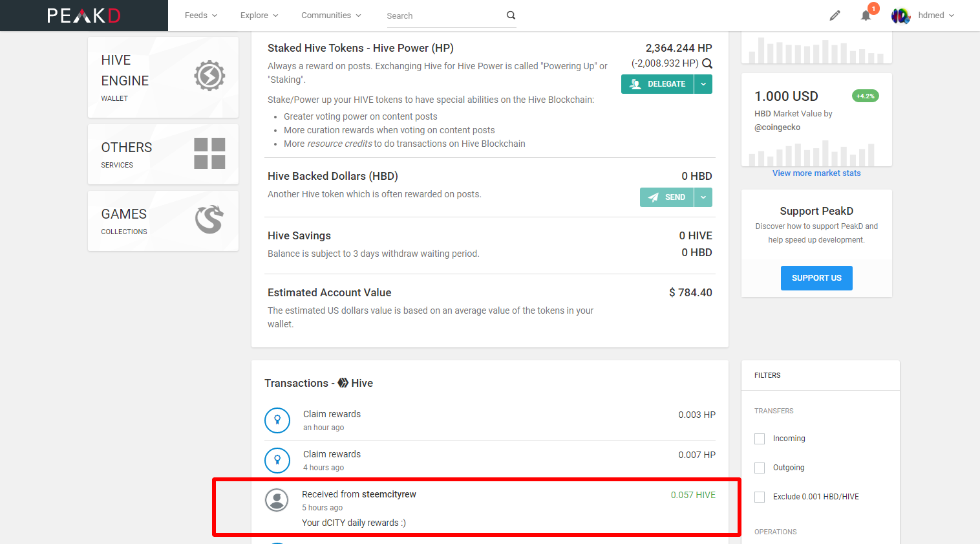Image resolution: width=980 pixels, height=544 pixels.
Task: Click the hdmed profile avatar
Action: (x=901, y=16)
